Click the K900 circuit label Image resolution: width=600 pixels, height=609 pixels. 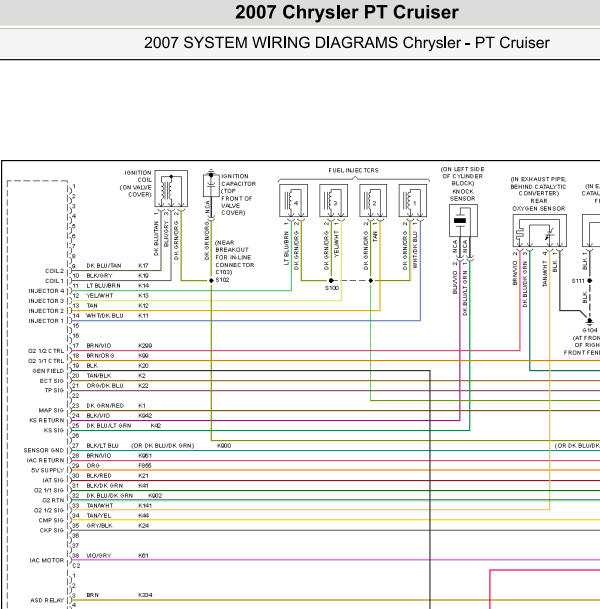[x=224, y=445]
